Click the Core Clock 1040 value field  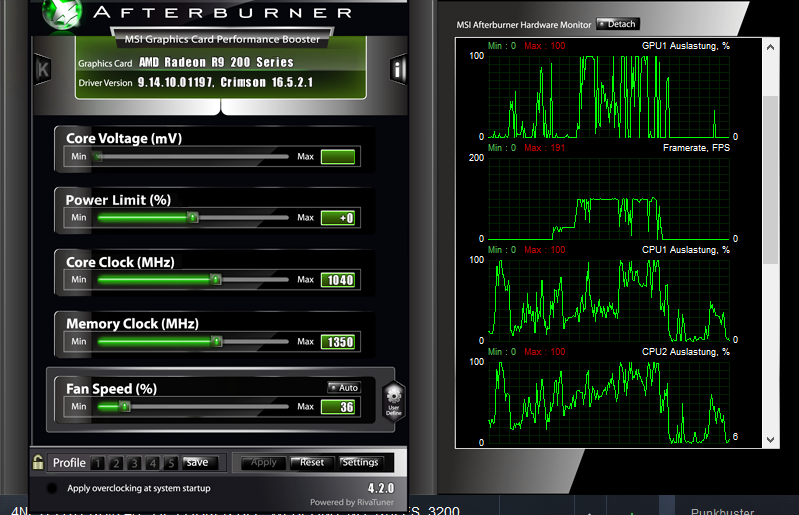[x=338, y=280]
